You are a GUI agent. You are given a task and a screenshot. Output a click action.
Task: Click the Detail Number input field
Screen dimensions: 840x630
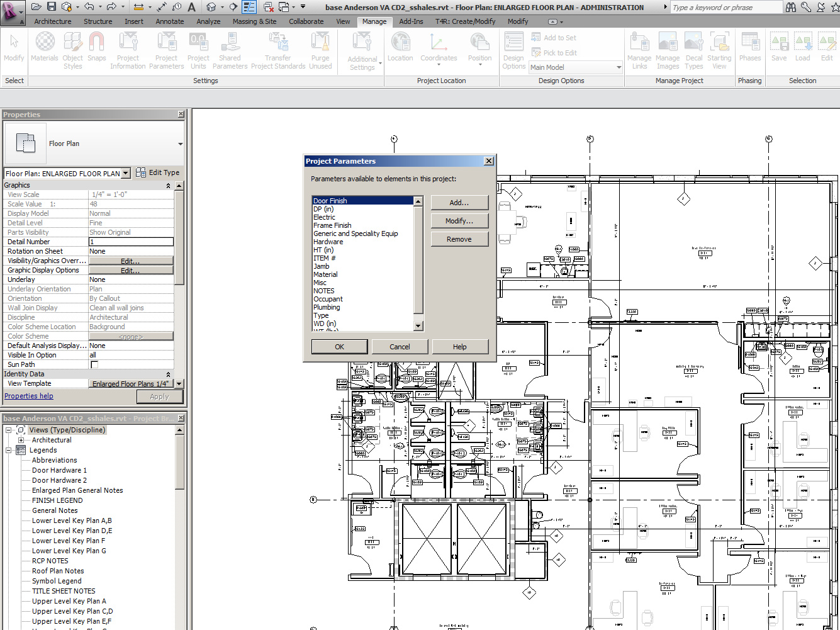131,242
